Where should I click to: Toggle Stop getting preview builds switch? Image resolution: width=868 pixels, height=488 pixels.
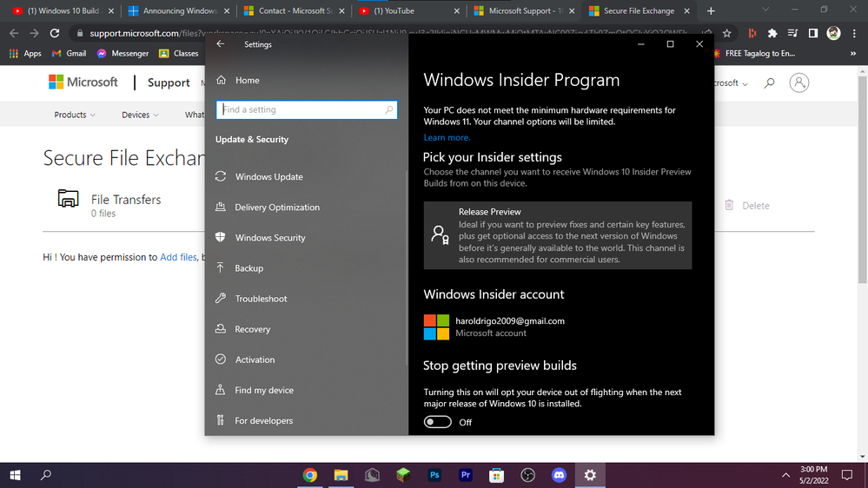pyautogui.click(x=437, y=422)
